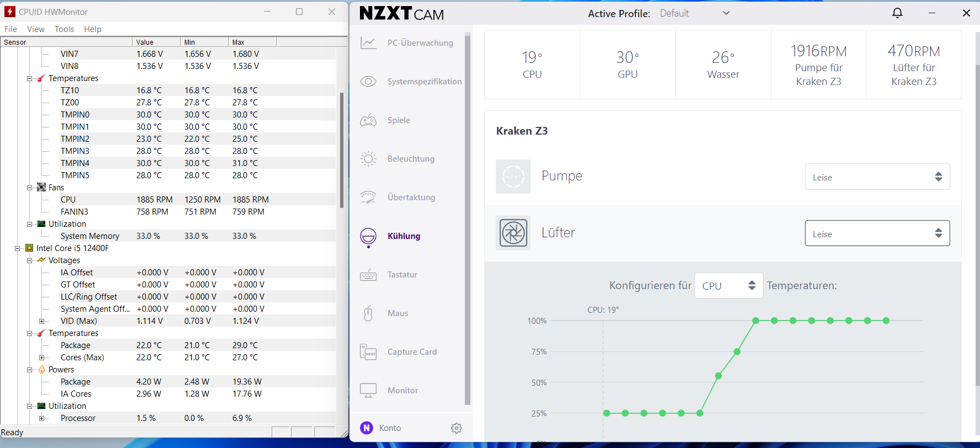Click the NZXT CAM sidebar scrollbar
Image resolution: width=980 pixels, height=448 pixels.
468,220
